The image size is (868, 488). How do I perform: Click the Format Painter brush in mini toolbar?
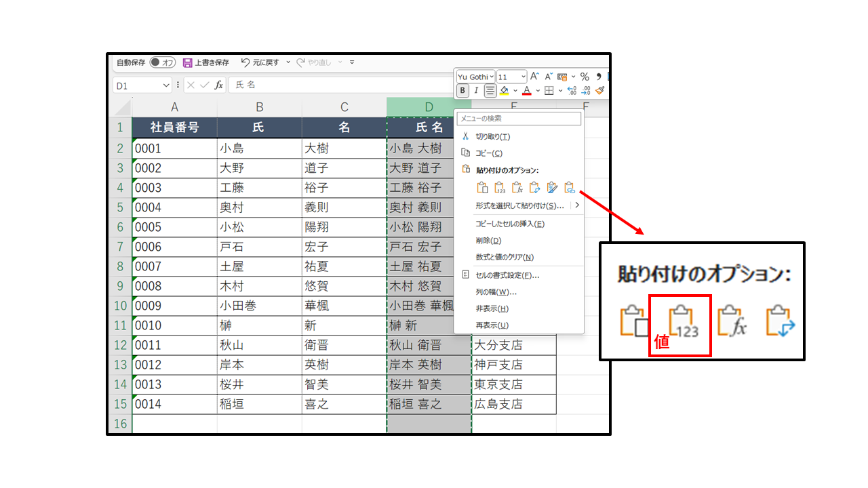[599, 90]
